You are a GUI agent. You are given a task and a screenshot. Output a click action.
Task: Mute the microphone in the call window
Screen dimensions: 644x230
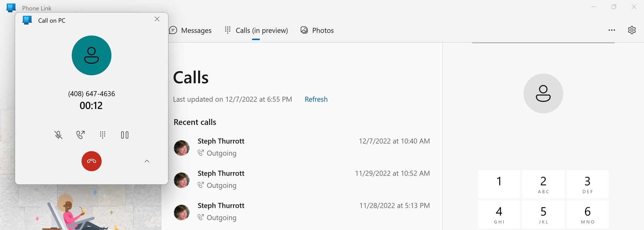click(x=58, y=135)
